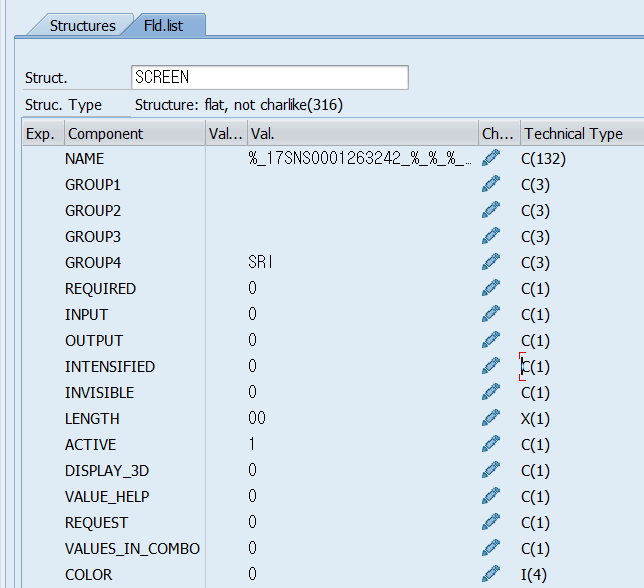Viewport: 644px width, 588px height.
Task: Click the X(1) technical type cell
Action: pos(535,419)
